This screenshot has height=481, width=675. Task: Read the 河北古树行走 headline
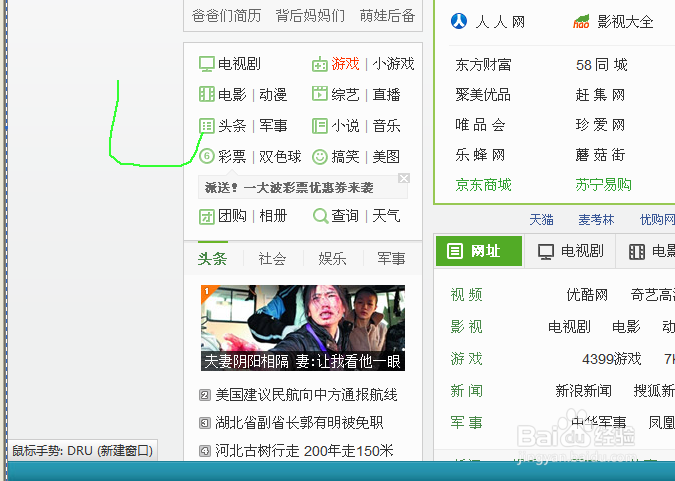(x=304, y=451)
